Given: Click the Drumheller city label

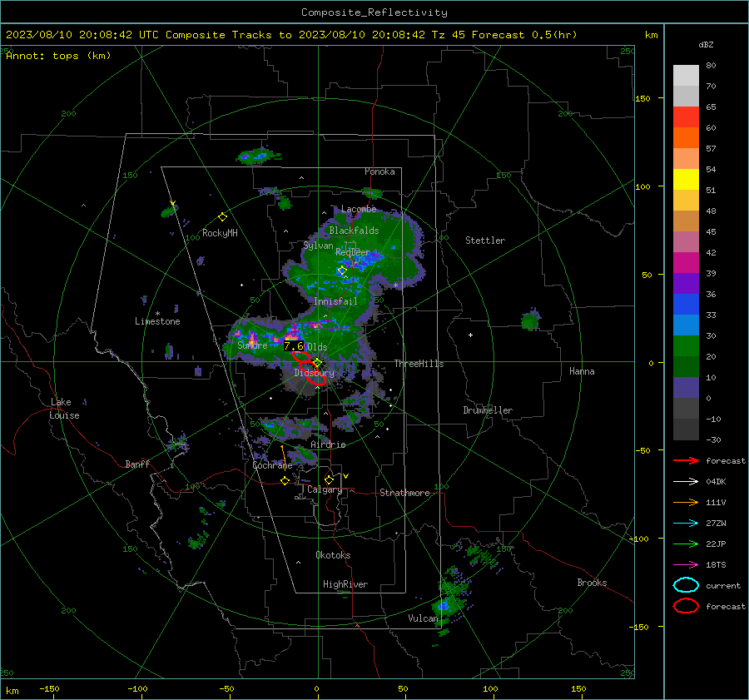Looking at the screenshot, I should point(488,410).
